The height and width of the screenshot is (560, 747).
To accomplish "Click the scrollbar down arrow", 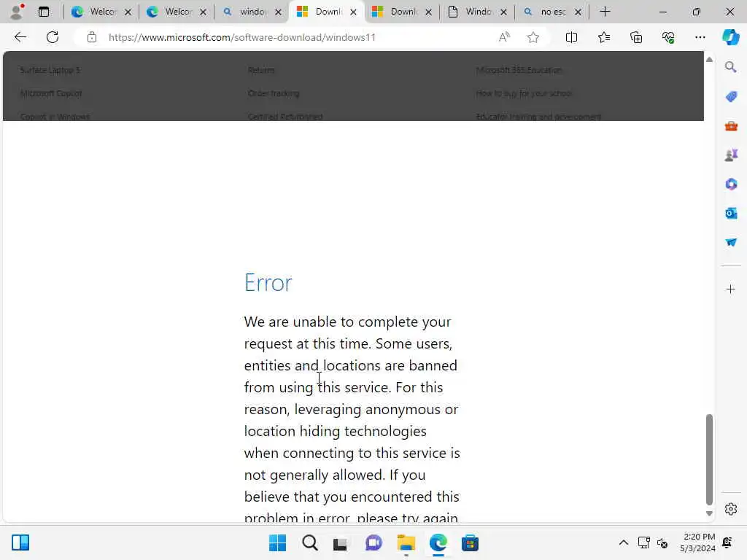I will coord(709,513).
